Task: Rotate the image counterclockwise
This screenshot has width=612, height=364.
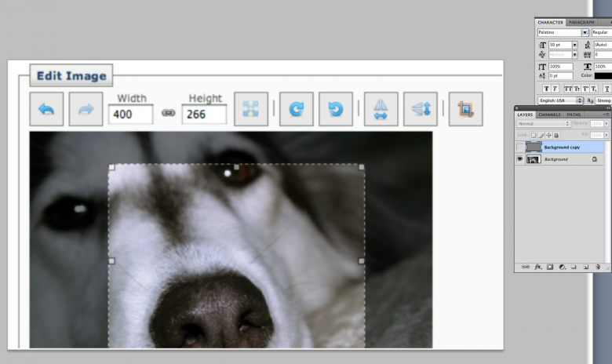Action: pos(336,109)
